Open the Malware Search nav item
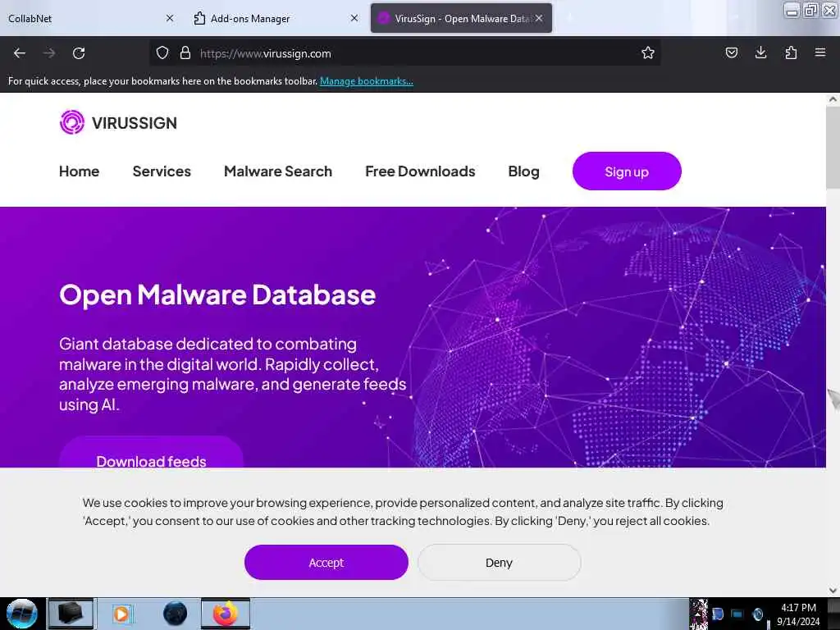Screen dimensions: 840x630 [x=278, y=171]
